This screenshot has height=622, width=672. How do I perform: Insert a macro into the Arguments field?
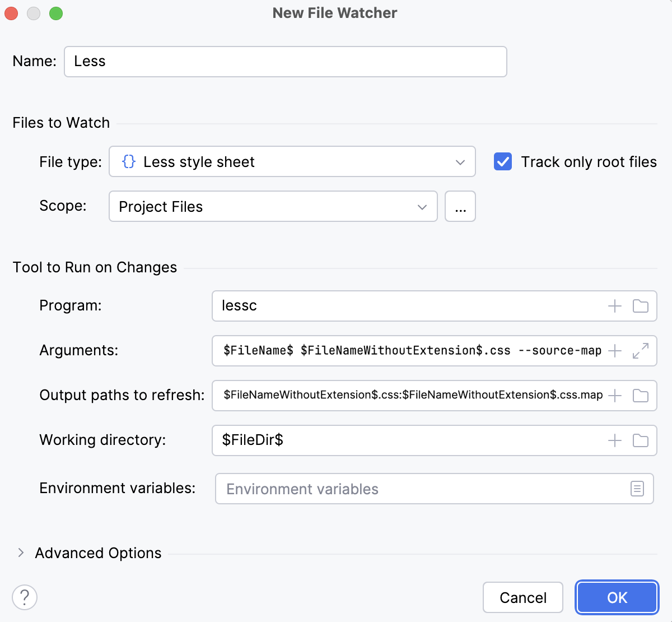614,351
